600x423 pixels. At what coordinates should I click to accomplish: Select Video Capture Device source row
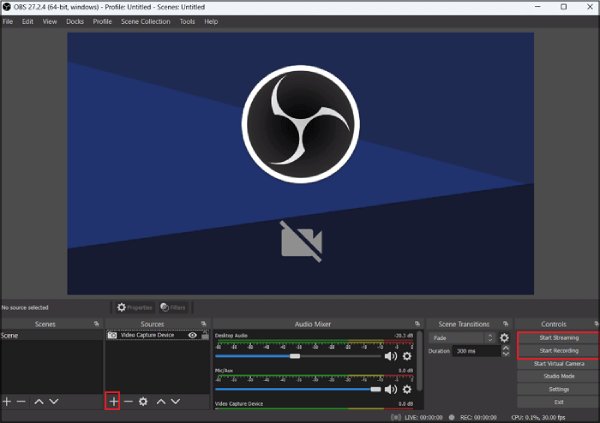(x=158, y=335)
